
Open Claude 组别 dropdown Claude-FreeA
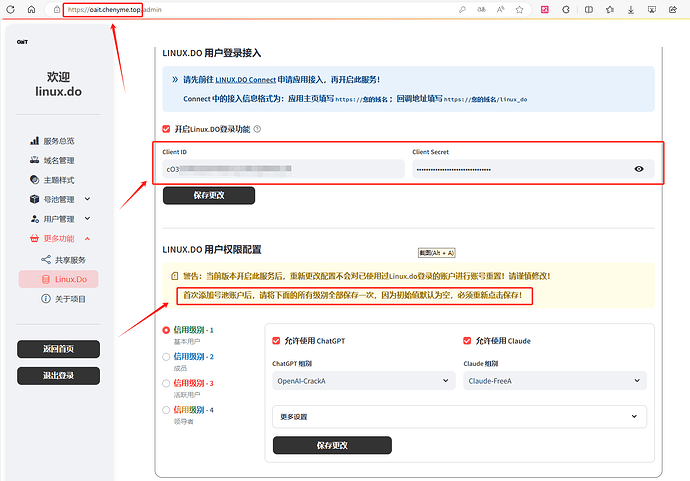pyautogui.click(x=555, y=381)
